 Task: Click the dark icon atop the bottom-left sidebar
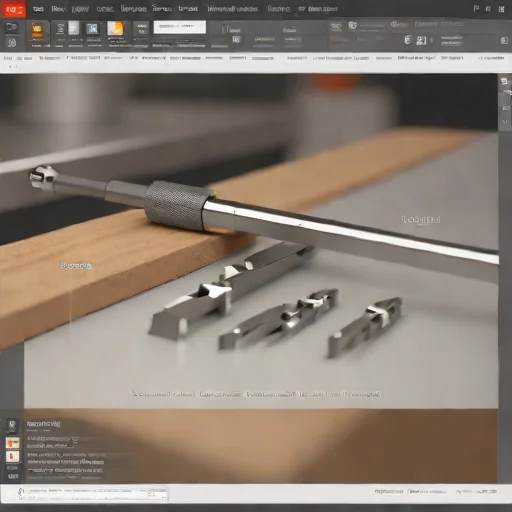[x=12, y=426]
